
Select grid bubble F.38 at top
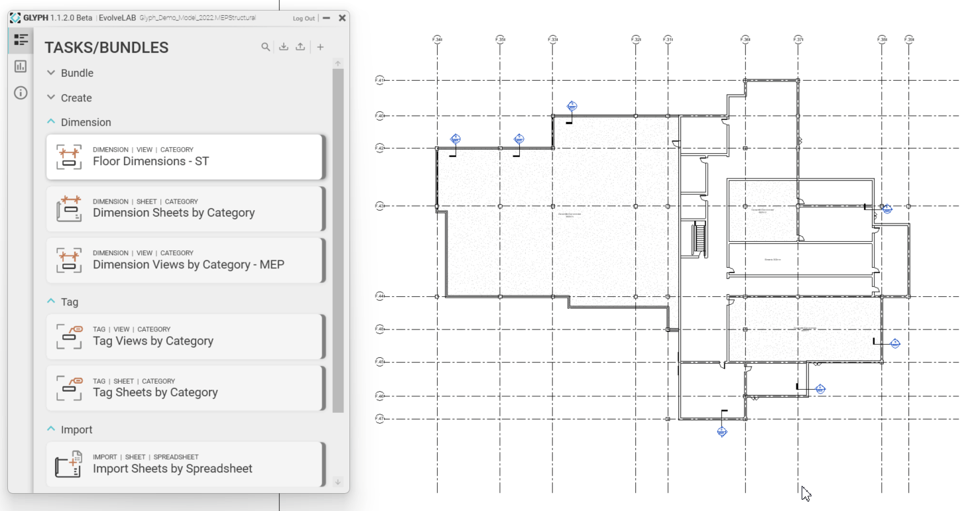coord(882,40)
